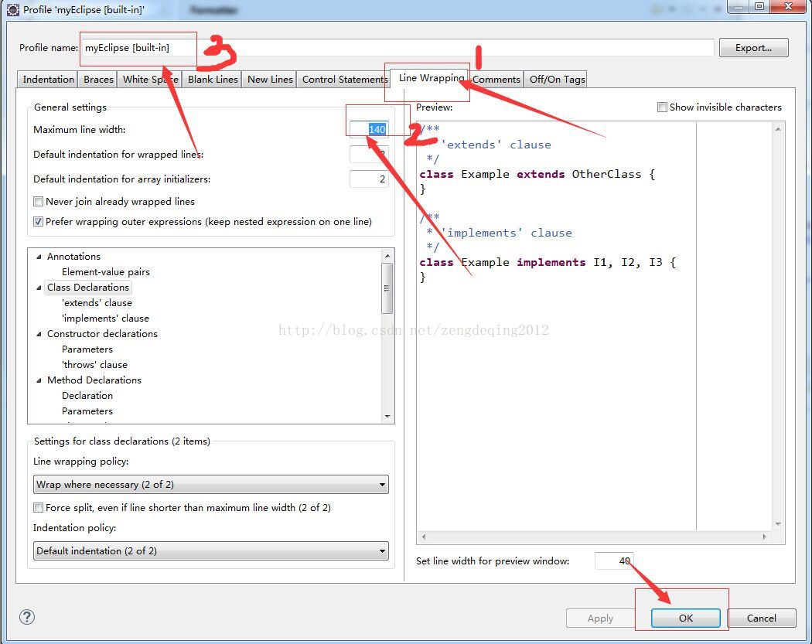The image size is (812, 644).
Task: Select Element-value pairs in the tree
Action: click(106, 272)
